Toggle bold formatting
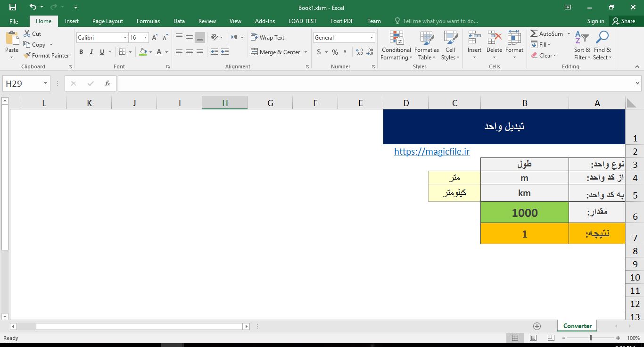 81,52
